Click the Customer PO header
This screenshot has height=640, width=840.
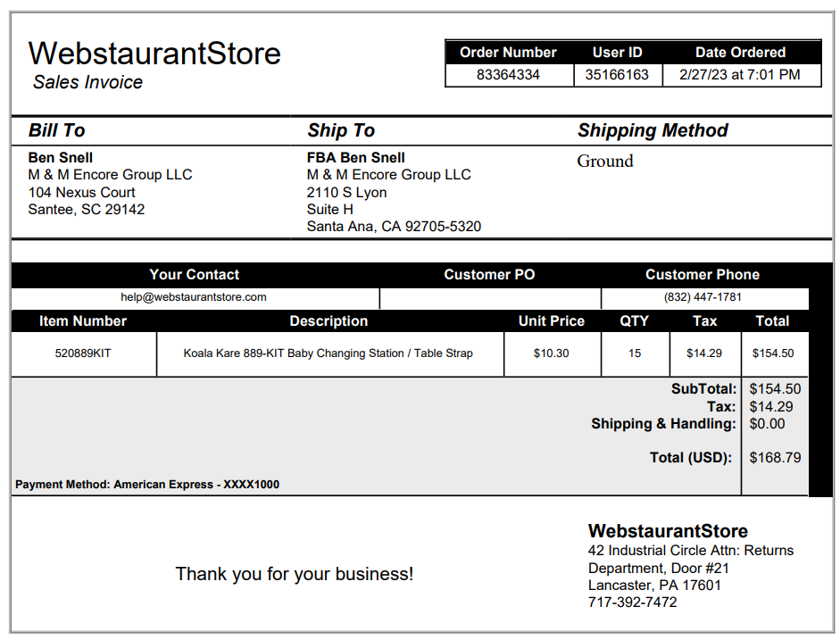pos(489,275)
